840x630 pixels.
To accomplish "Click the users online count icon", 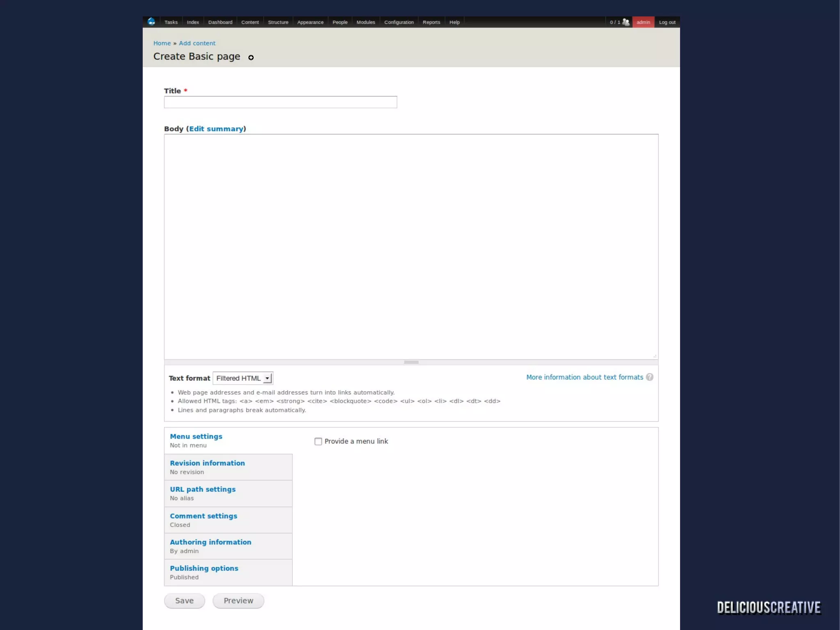I will click(625, 22).
